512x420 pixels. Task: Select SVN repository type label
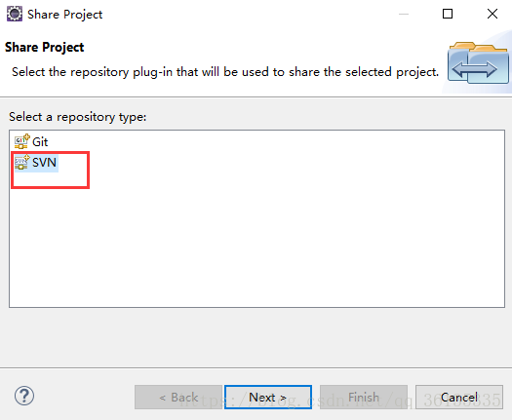45,163
